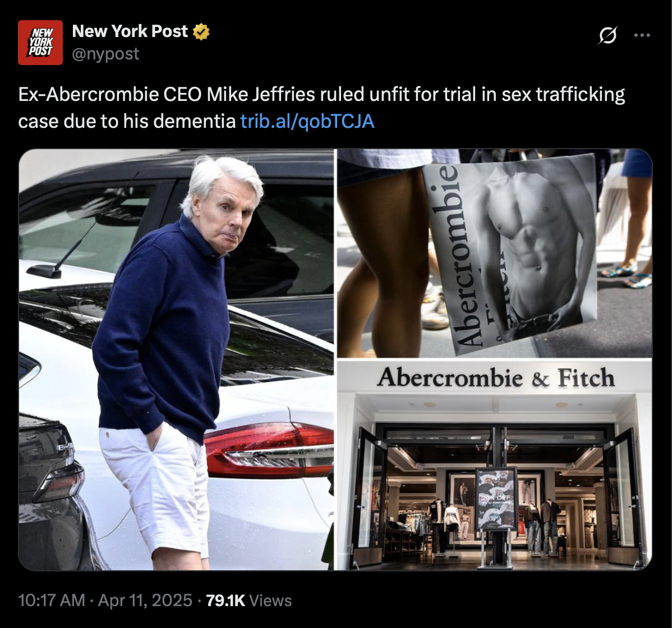Open the @nypost handle link

pos(105,54)
